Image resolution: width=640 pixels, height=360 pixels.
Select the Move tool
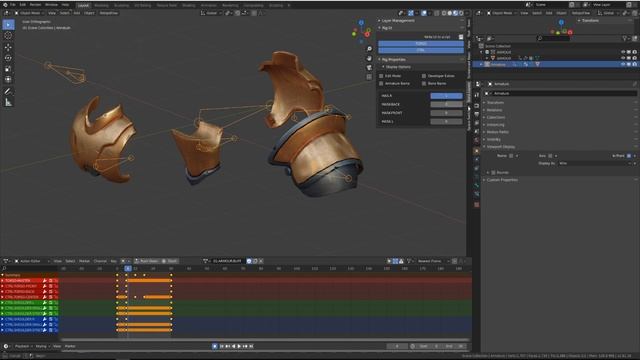click(8, 47)
